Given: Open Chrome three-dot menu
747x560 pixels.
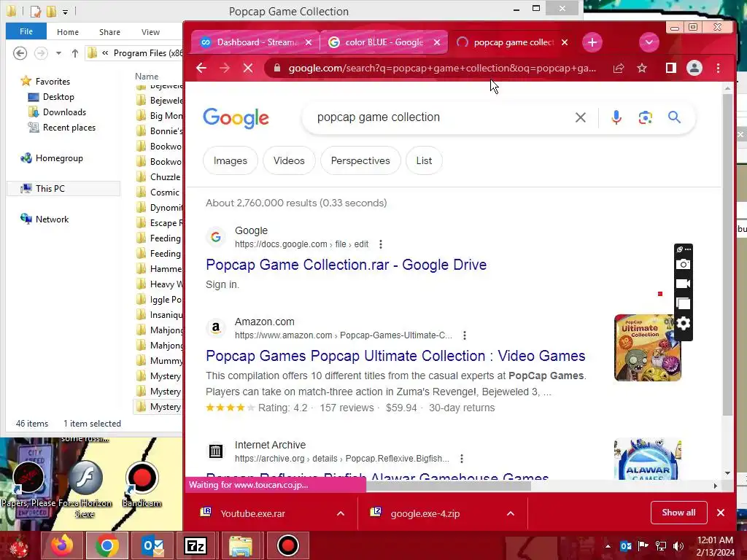Looking at the screenshot, I should (x=718, y=68).
